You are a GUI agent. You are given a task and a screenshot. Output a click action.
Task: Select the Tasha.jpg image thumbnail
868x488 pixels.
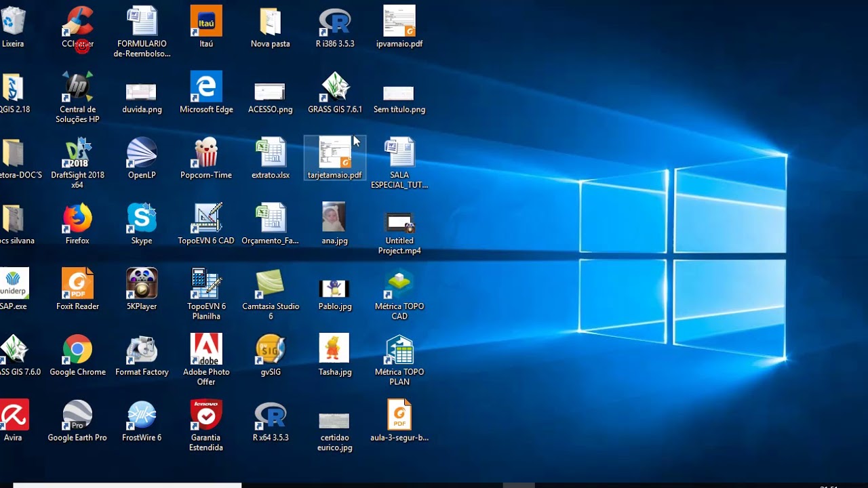pyautogui.click(x=334, y=348)
